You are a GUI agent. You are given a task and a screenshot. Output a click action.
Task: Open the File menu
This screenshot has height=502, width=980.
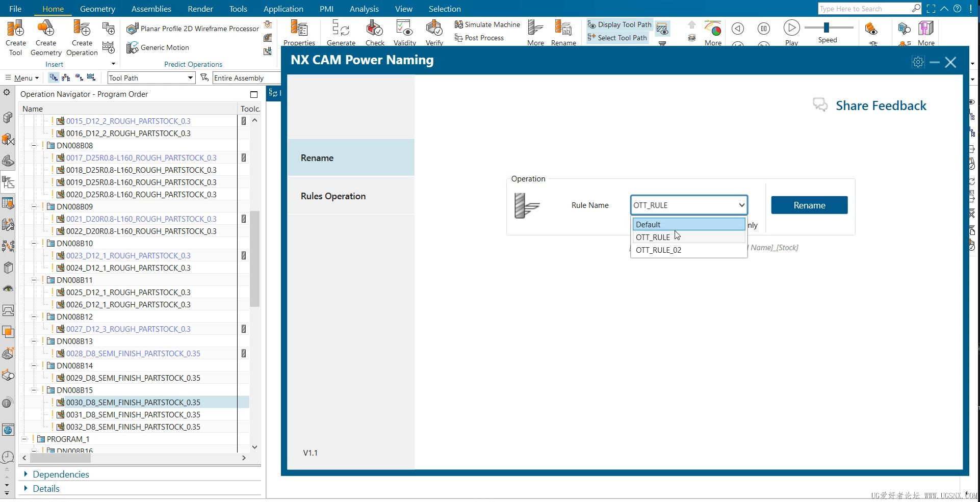coord(15,9)
